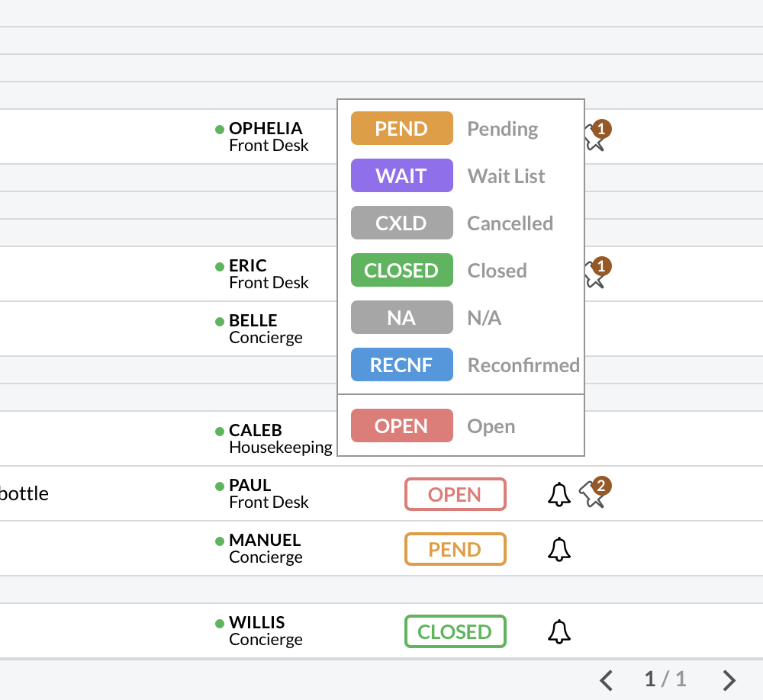This screenshot has width=763, height=700.
Task: Set status to Reconfirmed
Action: click(402, 364)
